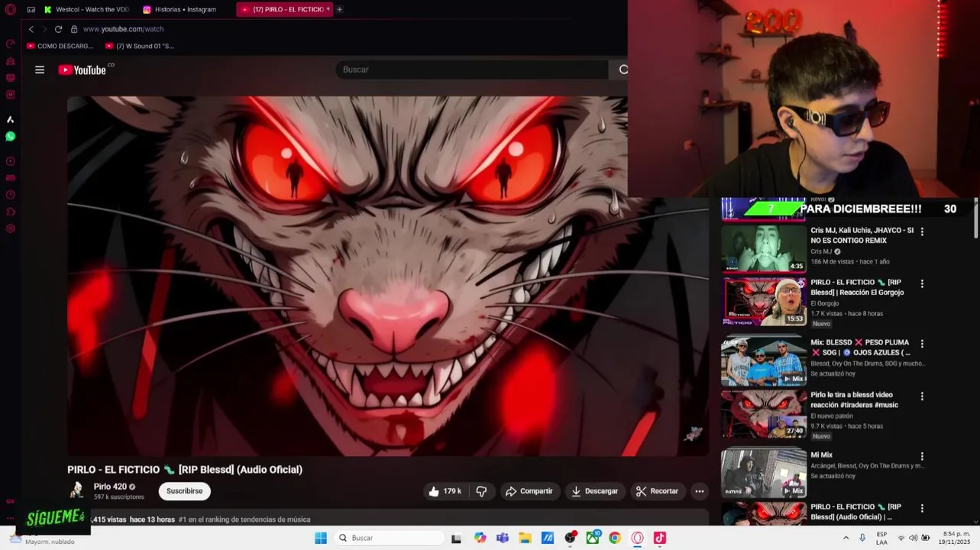Image resolution: width=980 pixels, height=550 pixels.
Task: Open options menu for Mix: BLESSD playlist
Action: pos(922,344)
